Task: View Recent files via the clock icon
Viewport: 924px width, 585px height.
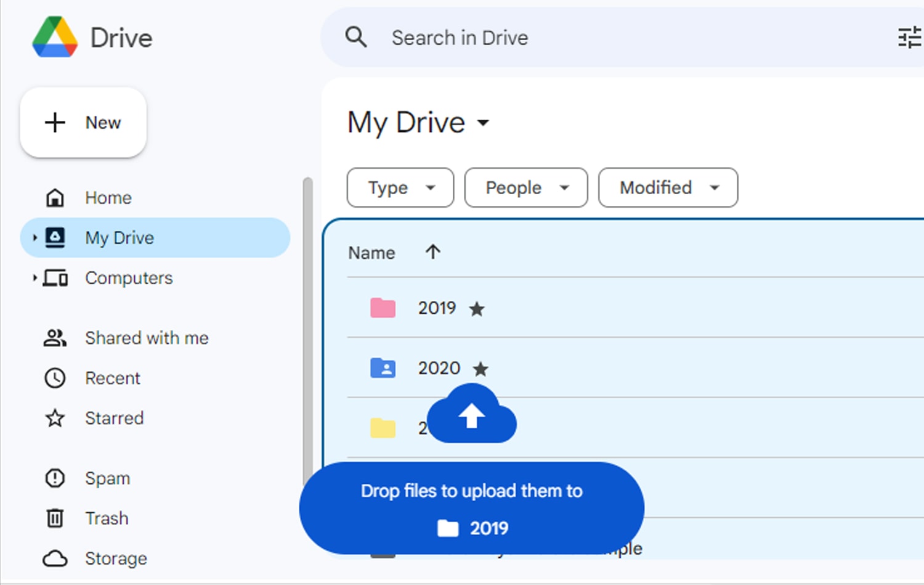Action: (55, 378)
